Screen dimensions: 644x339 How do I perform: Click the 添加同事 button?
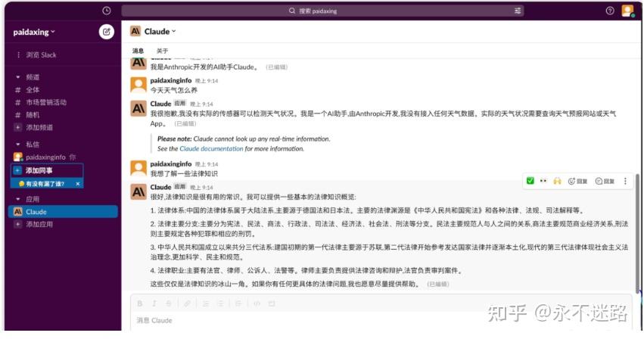47,170
